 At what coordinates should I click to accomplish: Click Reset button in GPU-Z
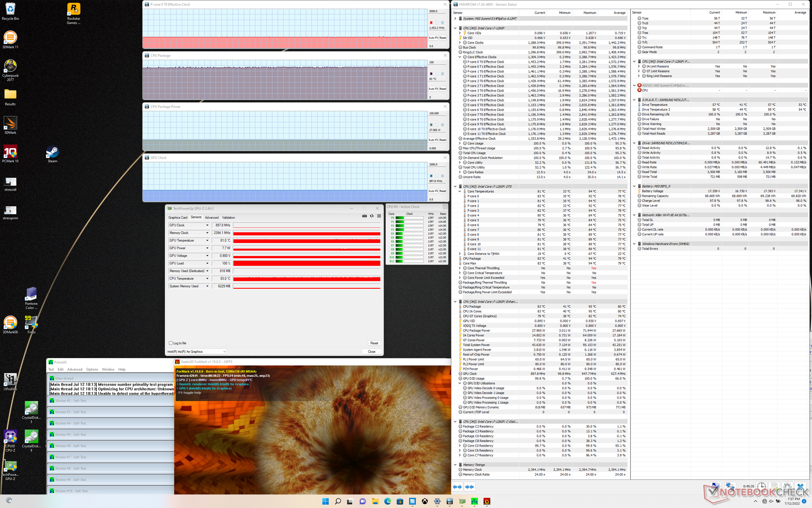coord(374,343)
